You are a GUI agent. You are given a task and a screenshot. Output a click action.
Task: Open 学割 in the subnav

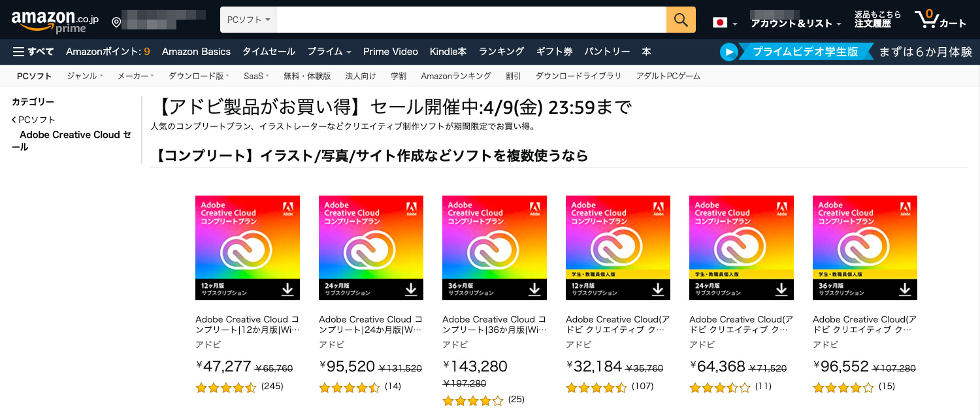click(x=399, y=76)
